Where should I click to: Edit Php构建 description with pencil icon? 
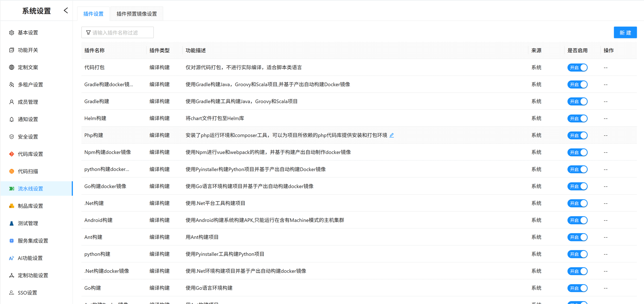[x=392, y=135]
